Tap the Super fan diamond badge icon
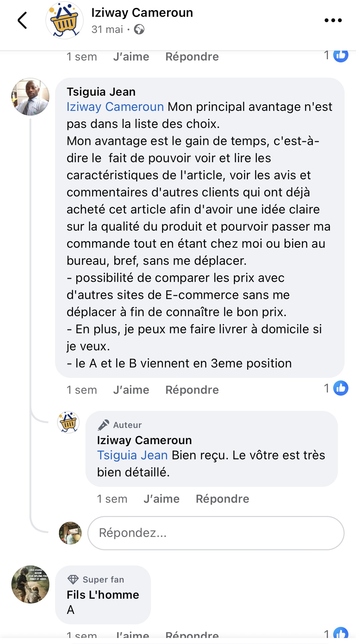356x644 pixels. pyautogui.click(x=73, y=580)
